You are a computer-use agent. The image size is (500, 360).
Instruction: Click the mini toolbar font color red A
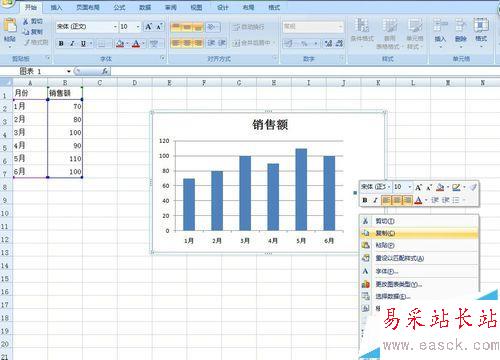pyautogui.click(x=419, y=200)
